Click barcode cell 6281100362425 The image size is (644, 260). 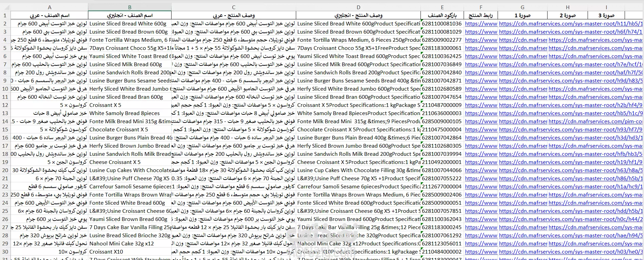point(442,56)
